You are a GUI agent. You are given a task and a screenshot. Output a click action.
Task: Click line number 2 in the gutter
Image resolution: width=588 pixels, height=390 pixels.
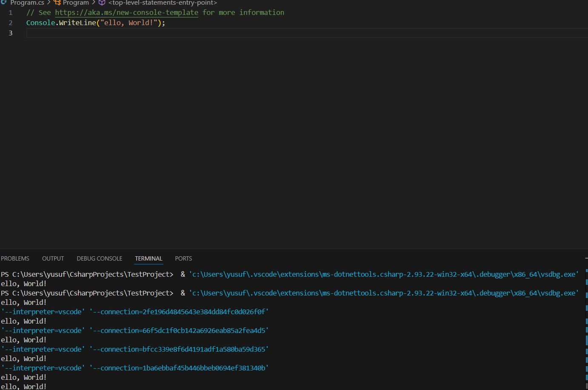click(11, 23)
